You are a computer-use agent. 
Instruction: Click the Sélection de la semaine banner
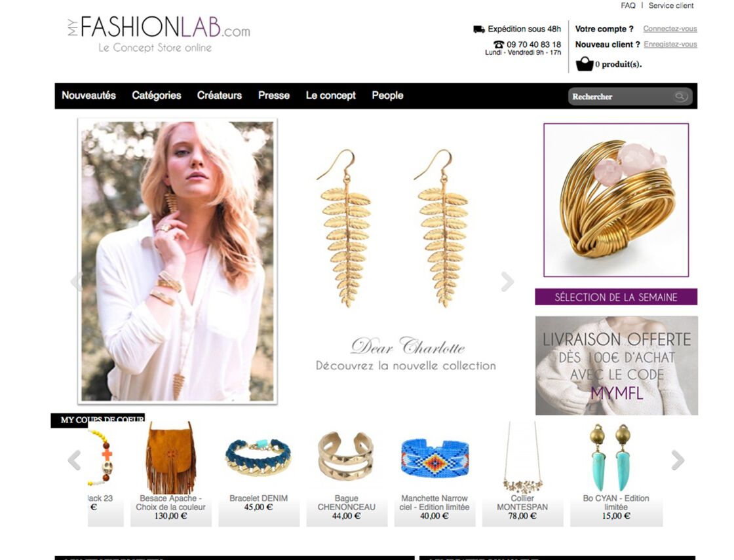[616, 297]
